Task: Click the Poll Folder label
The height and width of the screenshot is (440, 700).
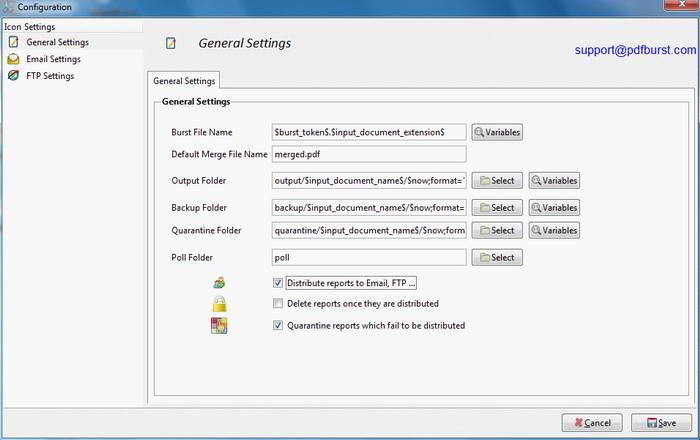Action: pyautogui.click(x=192, y=257)
